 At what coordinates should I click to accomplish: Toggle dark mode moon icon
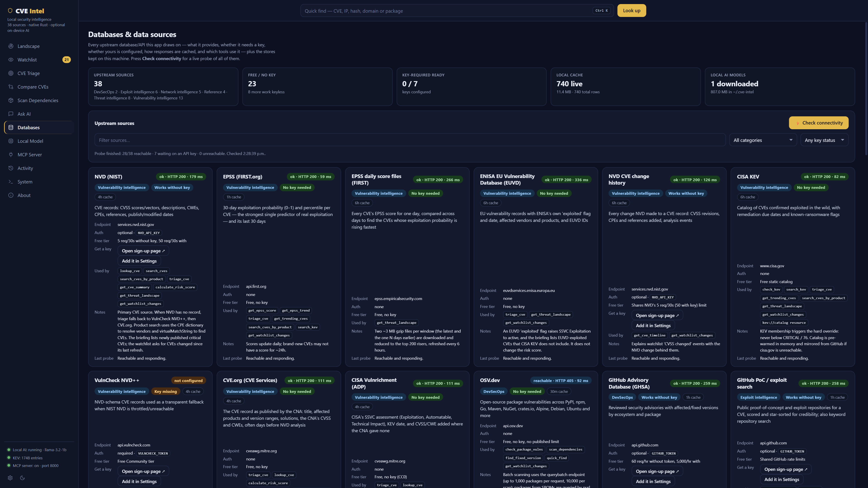click(x=22, y=478)
